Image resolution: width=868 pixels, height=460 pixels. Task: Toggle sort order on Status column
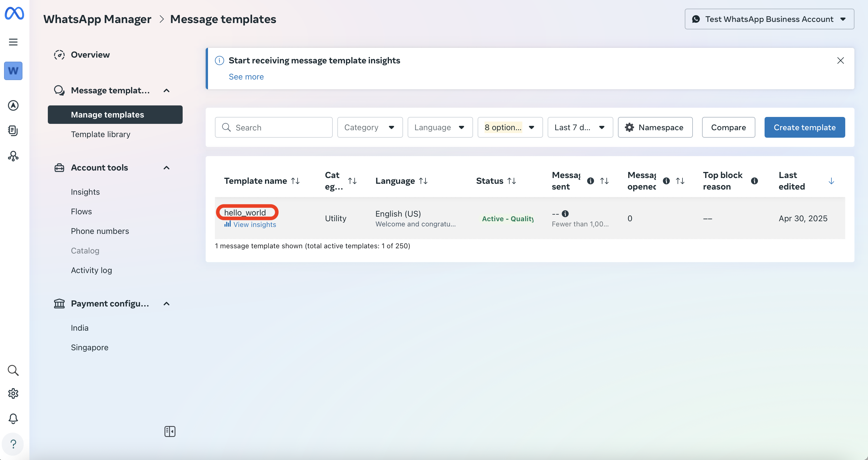tap(512, 181)
